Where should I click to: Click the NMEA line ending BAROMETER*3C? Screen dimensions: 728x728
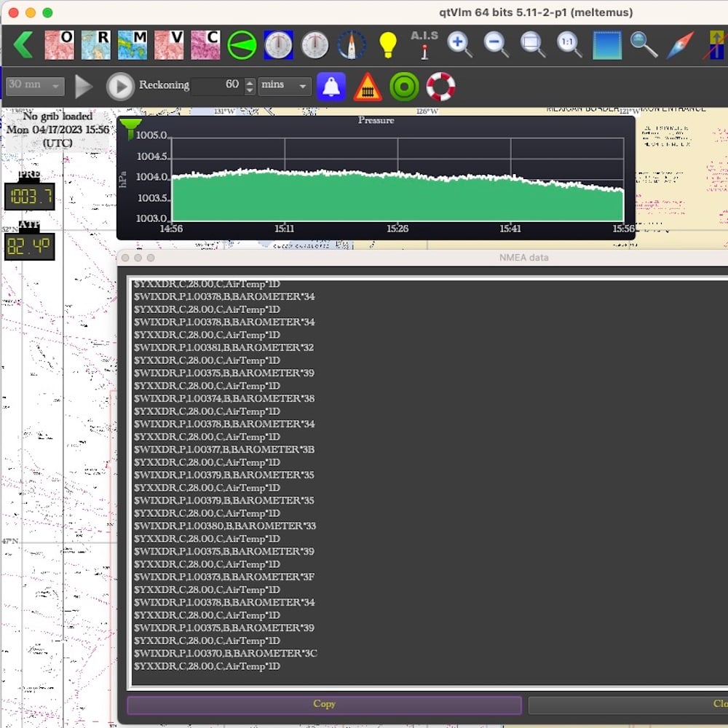225,653
